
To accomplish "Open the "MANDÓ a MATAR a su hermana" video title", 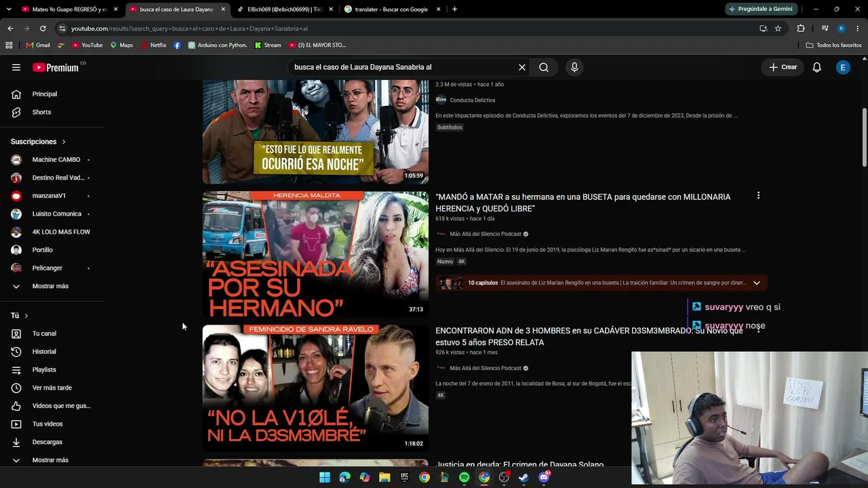I will pos(583,203).
